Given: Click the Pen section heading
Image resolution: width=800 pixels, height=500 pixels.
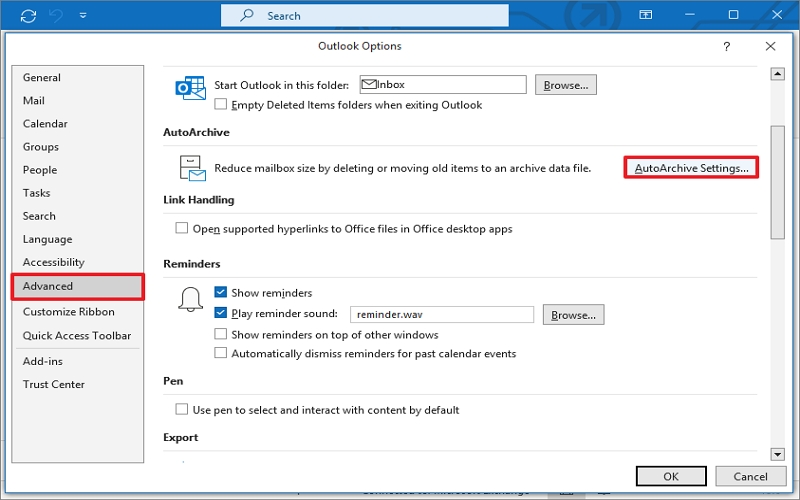Looking at the screenshot, I should pos(173,381).
